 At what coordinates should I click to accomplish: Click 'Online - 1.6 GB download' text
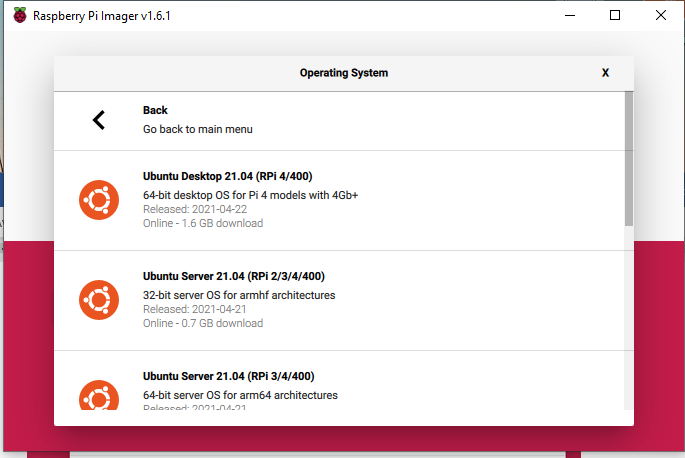(203, 223)
